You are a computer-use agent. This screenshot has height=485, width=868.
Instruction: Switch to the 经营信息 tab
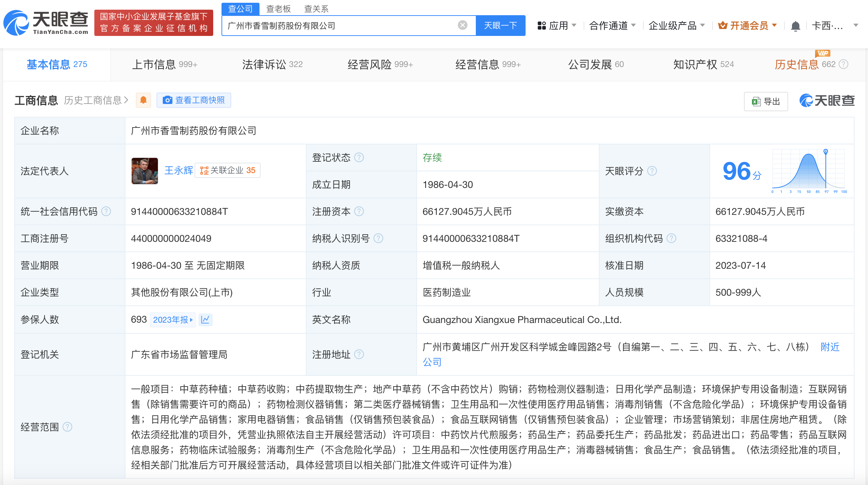pyautogui.click(x=488, y=64)
